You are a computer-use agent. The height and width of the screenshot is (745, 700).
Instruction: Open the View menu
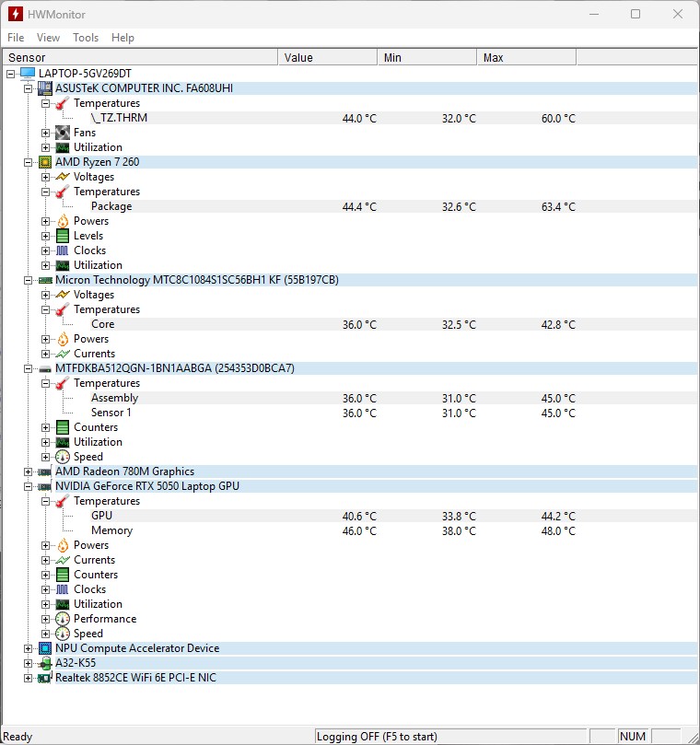[x=48, y=38]
